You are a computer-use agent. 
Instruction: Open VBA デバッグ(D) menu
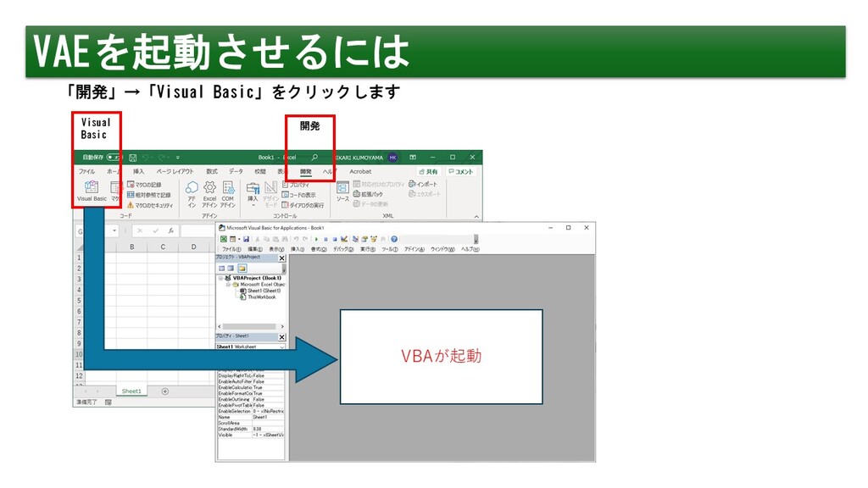[x=343, y=250]
